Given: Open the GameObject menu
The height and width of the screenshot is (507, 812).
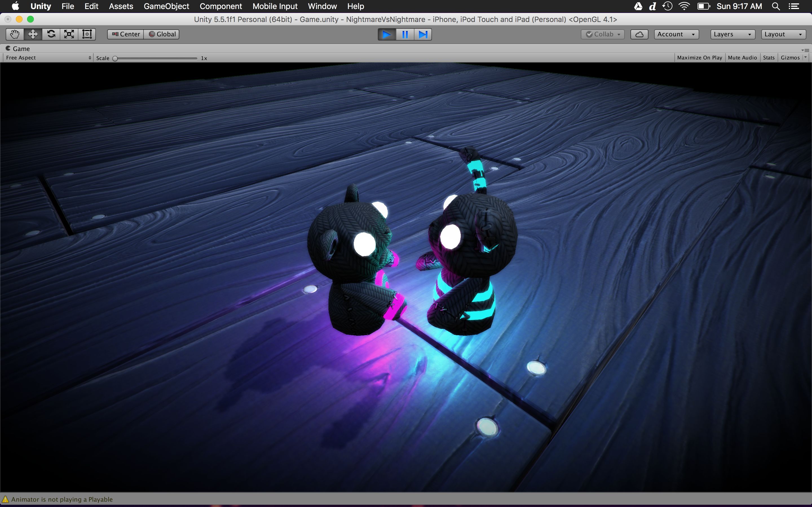Looking at the screenshot, I should (x=166, y=6).
